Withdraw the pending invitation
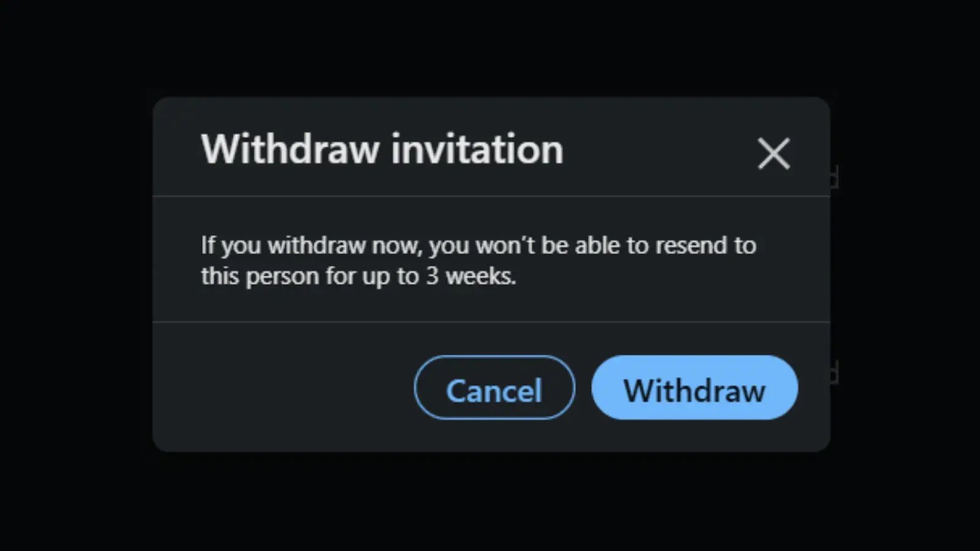Screen dimensions: 980x551 (x=695, y=388)
